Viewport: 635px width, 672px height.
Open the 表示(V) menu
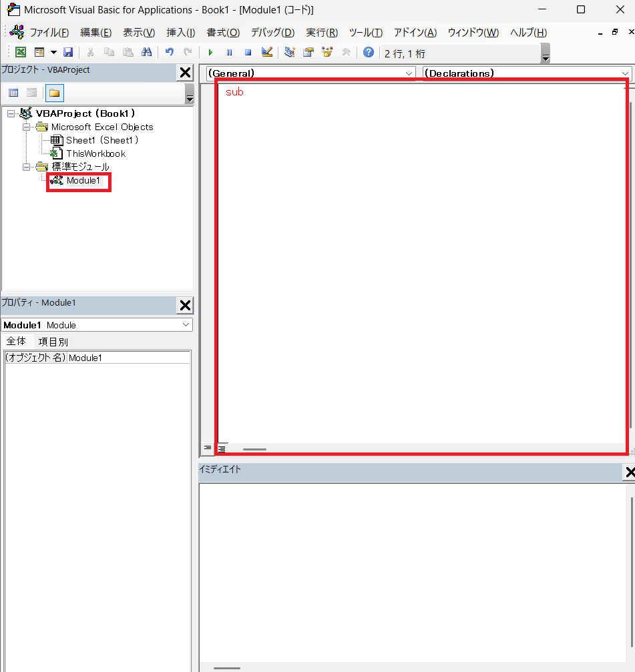[x=139, y=33]
